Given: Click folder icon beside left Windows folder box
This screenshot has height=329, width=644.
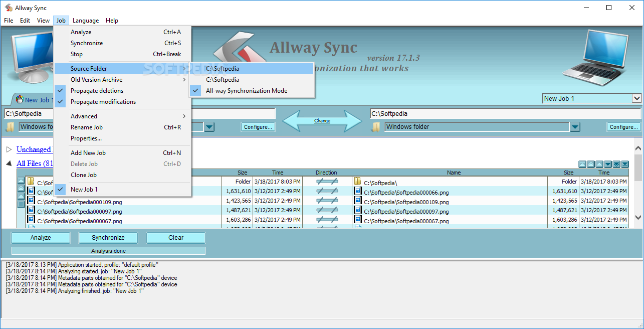Looking at the screenshot, I should tap(10, 127).
